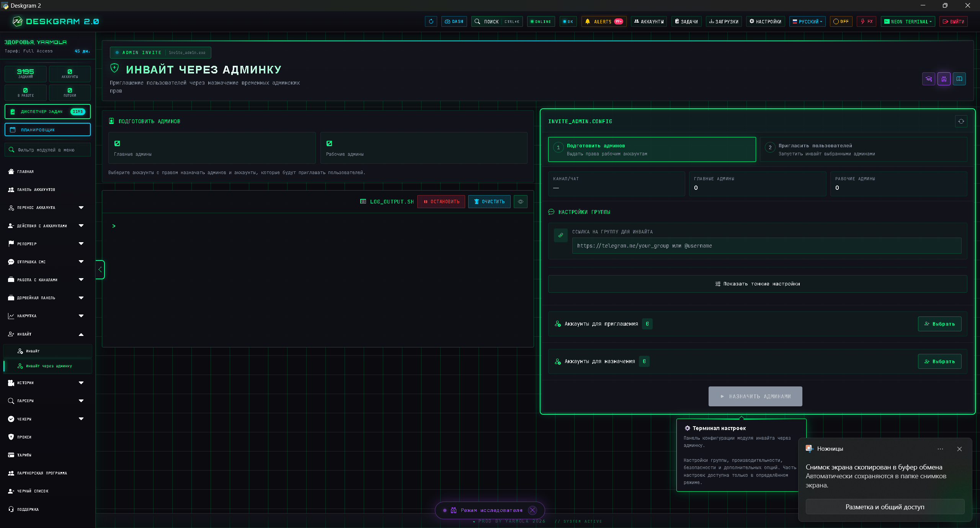Click Выбрать for Аккаунты для назначения
980x528 pixels.
[939, 361]
